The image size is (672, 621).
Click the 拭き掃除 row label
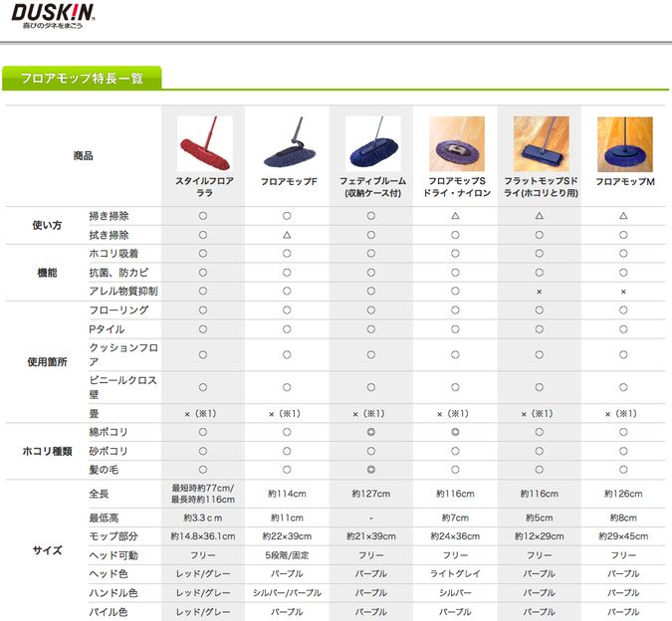[109, 235]
